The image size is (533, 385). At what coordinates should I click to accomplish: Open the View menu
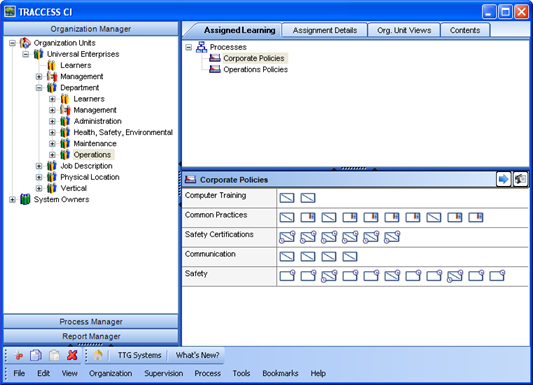[69, 373]
